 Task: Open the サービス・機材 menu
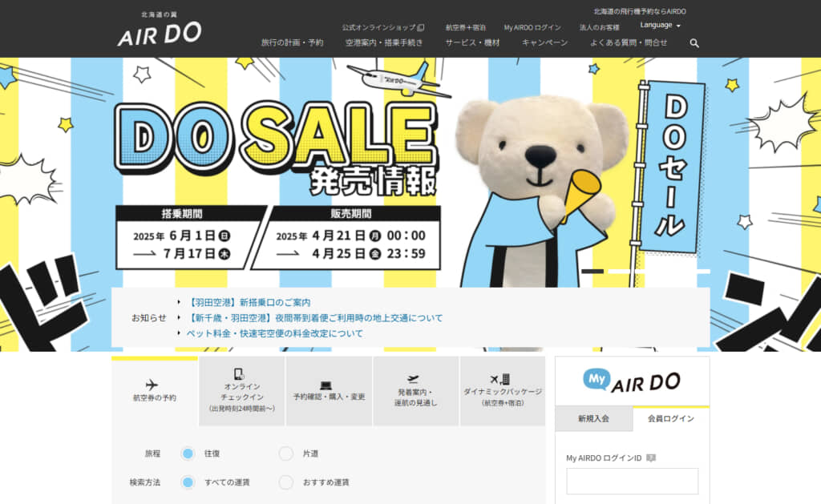tap(472, 43)
